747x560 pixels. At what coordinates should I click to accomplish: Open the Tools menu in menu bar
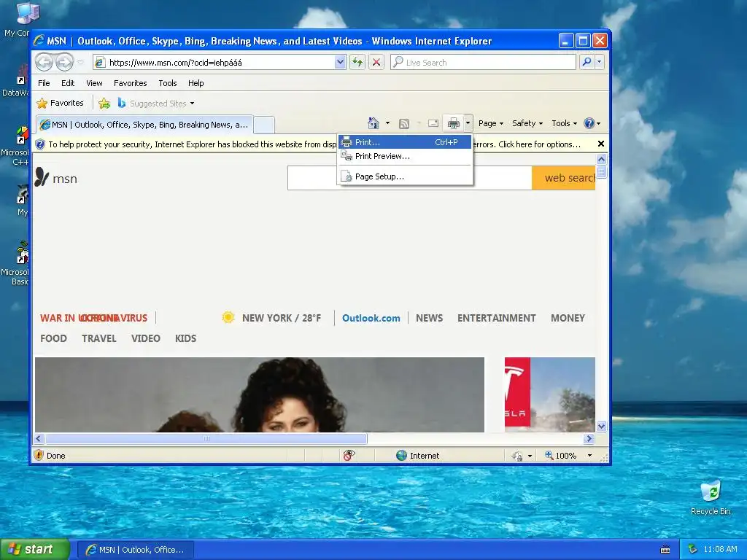pyautogui.click(x=168, y=83)
